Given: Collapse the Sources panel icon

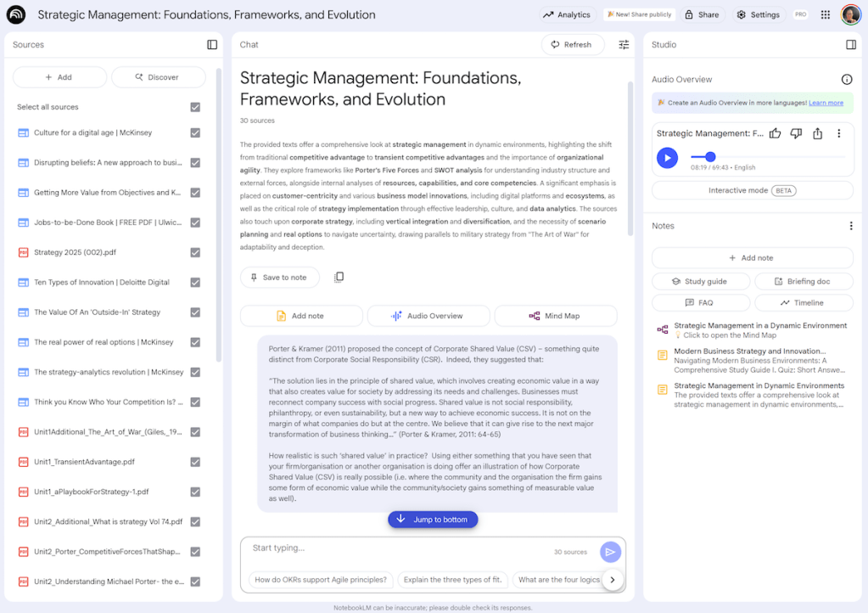Looking at the screenshot, I should [212, 45].
